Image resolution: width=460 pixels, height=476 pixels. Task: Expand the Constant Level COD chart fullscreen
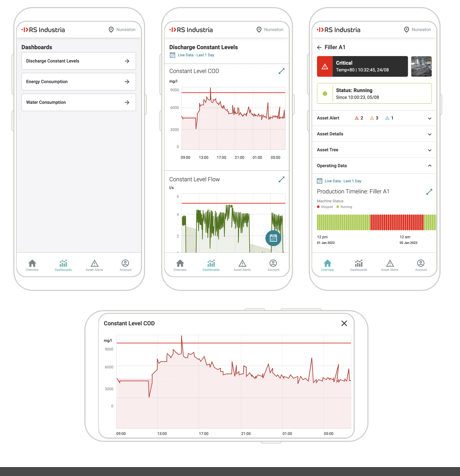pos(282,71)
